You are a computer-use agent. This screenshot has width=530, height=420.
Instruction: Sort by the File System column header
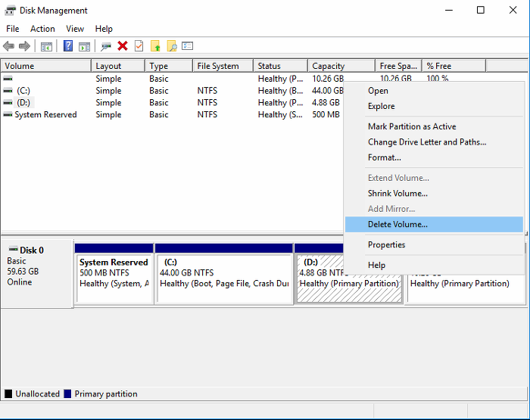coord(223,66)
